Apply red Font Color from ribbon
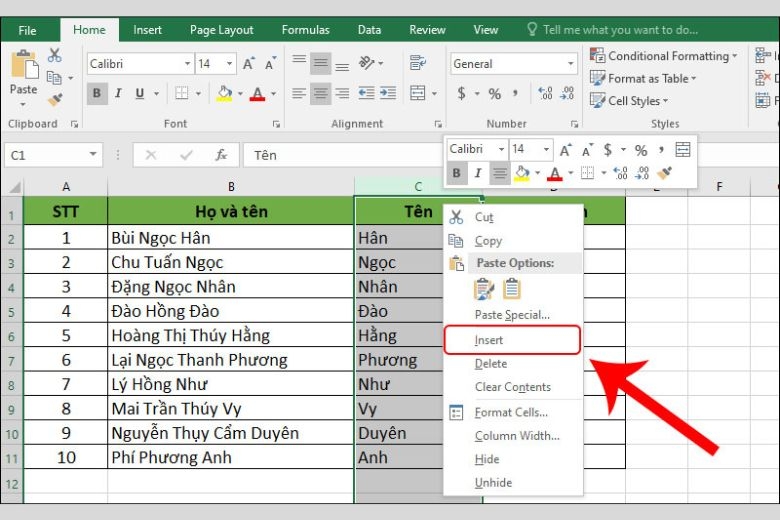Screen dimensions: 780x520 tap(257, 93)
